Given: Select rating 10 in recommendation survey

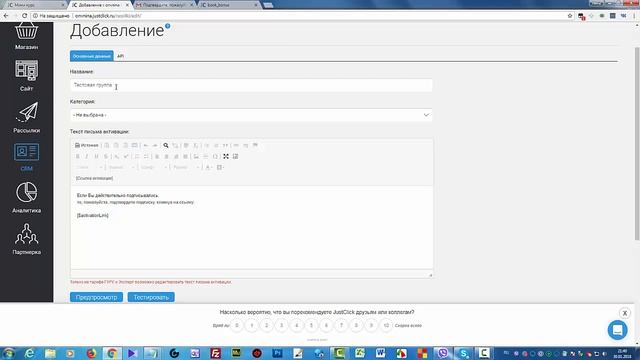Looking at the screenshot, I should 386,325.
